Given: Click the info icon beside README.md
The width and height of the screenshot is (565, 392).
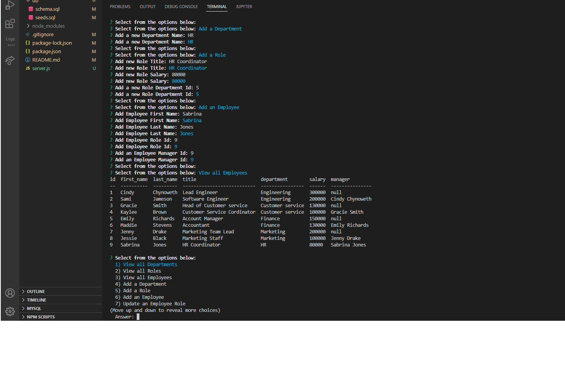Looking at the screenshot, I should pyautogui.click(x=27, y=60).
